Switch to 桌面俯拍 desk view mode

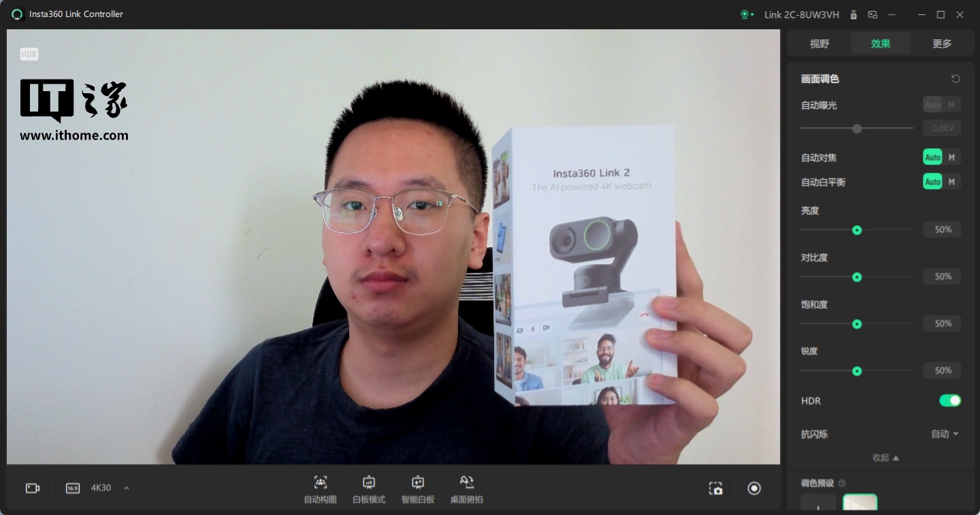tap(466, 489)
